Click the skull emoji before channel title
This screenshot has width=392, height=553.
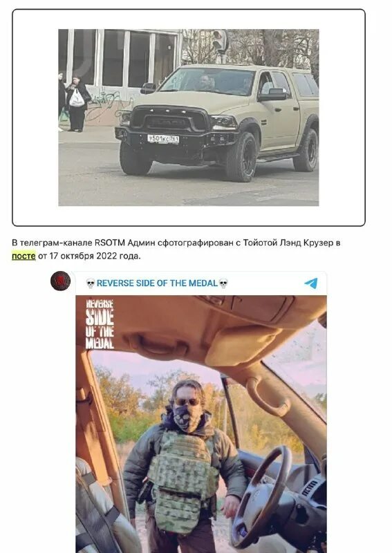(x=91, y=283)
